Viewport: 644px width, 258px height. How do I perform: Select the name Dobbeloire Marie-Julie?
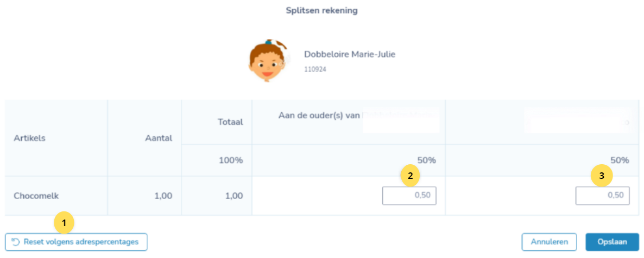(x=350, y=54)
